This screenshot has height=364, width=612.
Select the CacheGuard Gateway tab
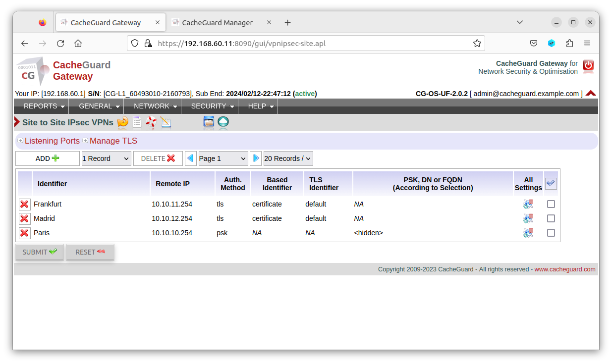click(x=106, y=23)
